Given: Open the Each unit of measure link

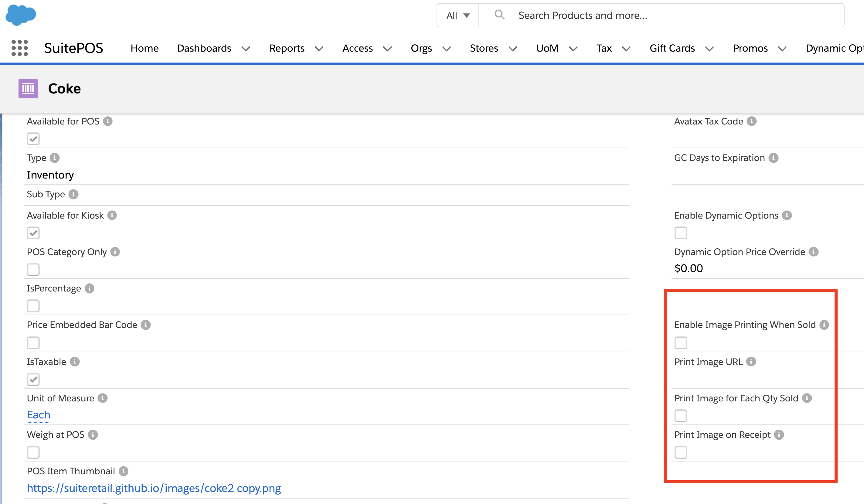Looking at the screenshot, I should 38,415.
